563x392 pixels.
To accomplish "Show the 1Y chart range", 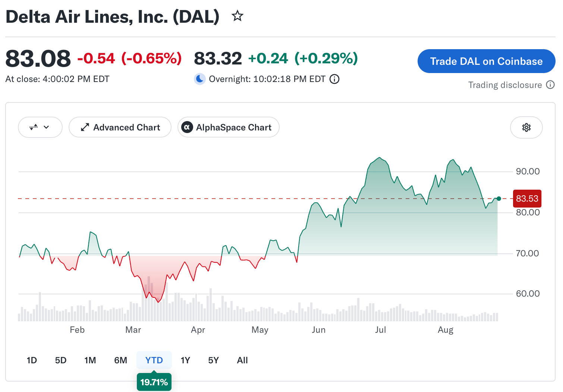I will tap(185, 360).
